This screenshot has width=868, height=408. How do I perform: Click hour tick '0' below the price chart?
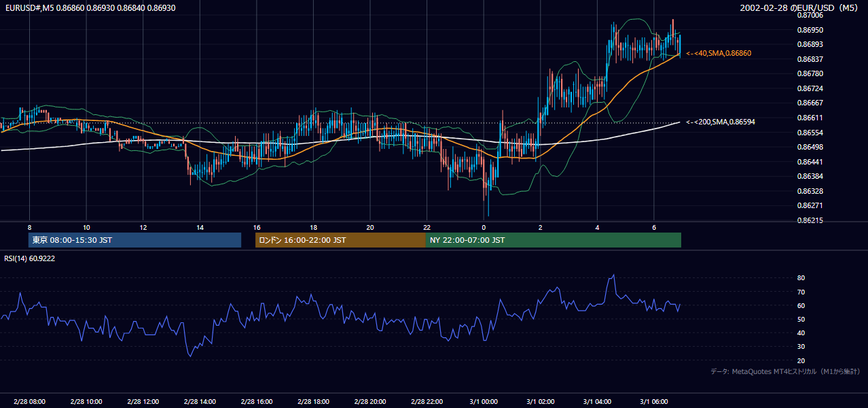pos(484,227)
